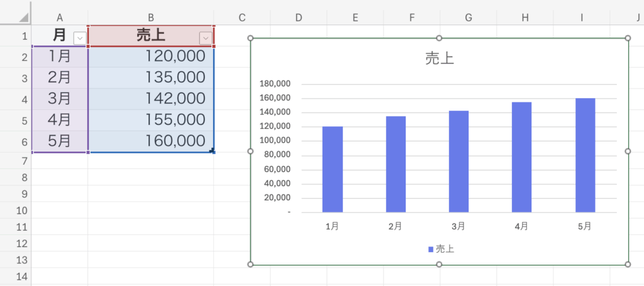This screenshot has width=644, height=286.
Task: Select the row 1 header
Action: [x=15, y=36]
